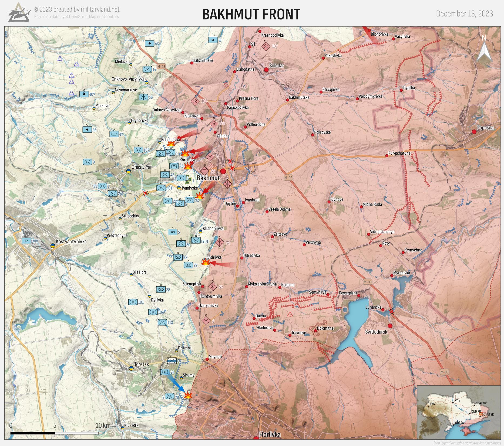Click the OpenStreetMap contributors attribution text
504x446 pixels.
76,17
